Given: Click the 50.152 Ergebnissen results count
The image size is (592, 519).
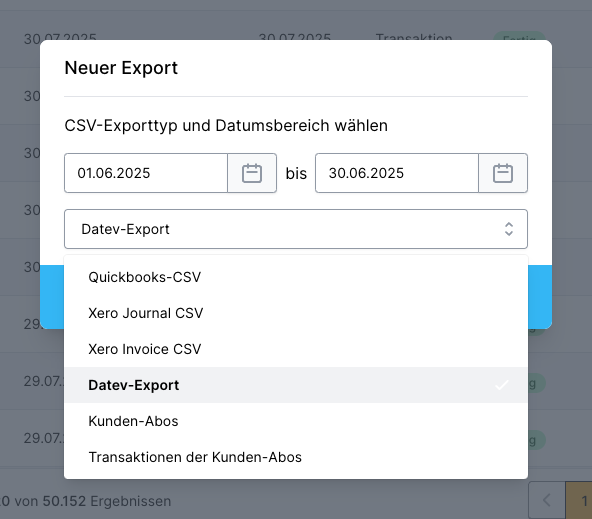Looking at the screenshot, I should pos(107,501).
